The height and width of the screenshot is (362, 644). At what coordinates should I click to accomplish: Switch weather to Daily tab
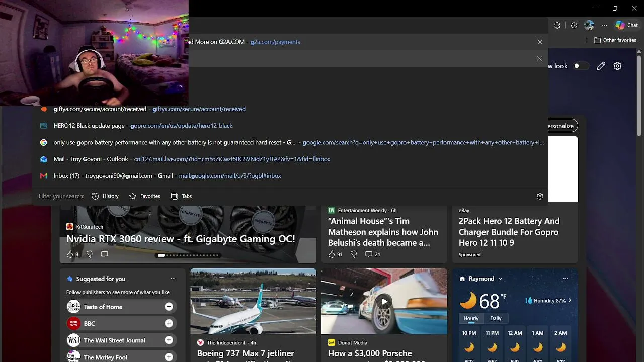[496, 318]
